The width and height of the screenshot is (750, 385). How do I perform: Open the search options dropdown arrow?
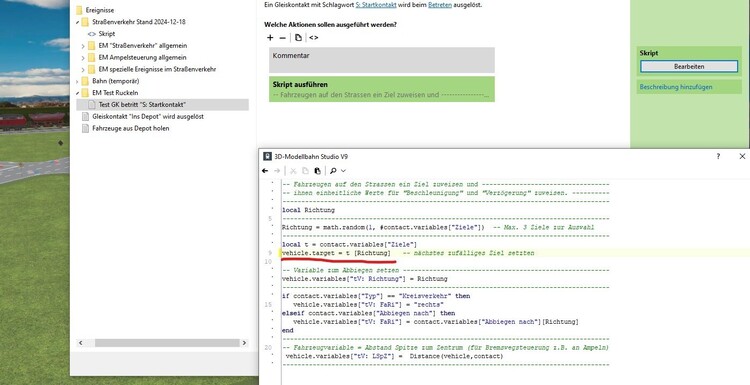[343, 171]
